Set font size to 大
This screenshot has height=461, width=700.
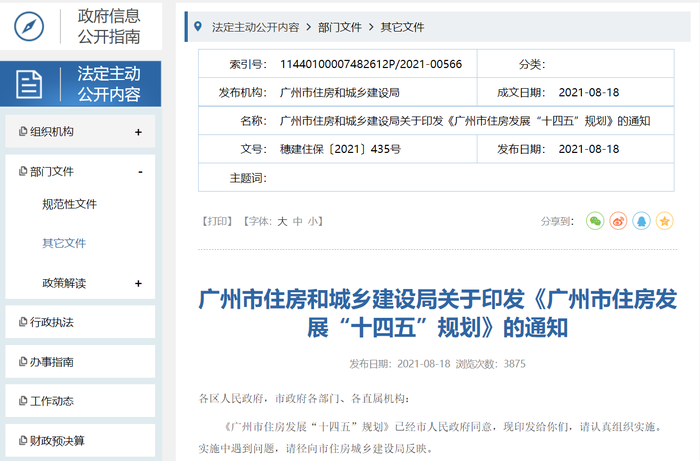(x=283, y=221)
